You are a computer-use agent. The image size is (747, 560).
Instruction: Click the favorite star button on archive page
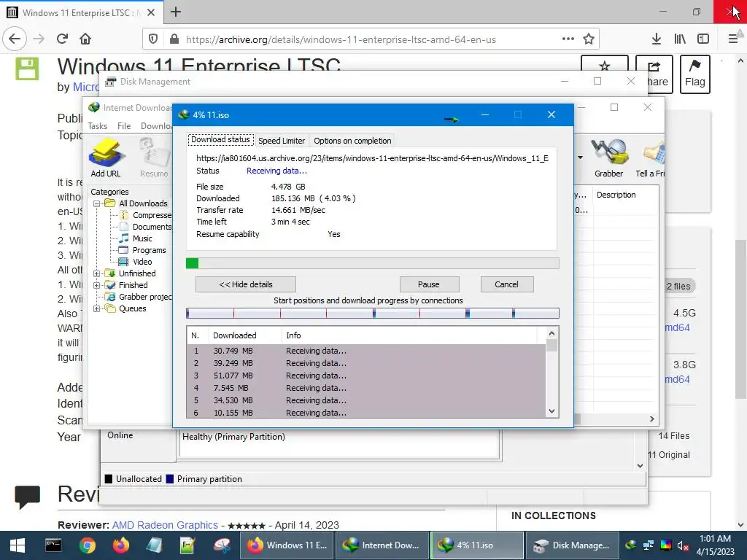pos(605,66)
